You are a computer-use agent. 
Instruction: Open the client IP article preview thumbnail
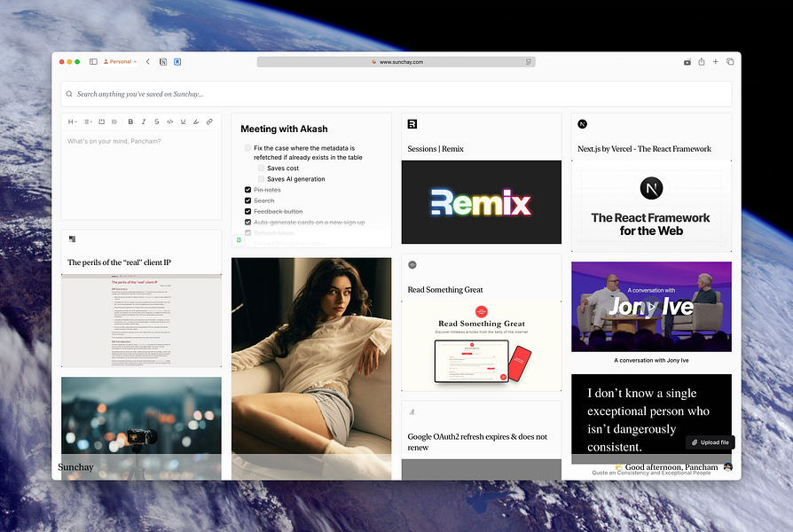click(141, 321)
